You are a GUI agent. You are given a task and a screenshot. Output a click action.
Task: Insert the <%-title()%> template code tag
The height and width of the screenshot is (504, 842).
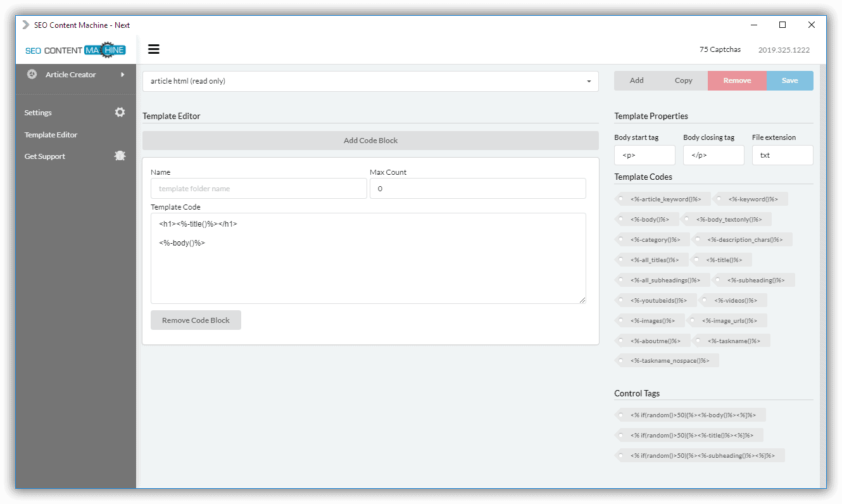click(722, 260)
